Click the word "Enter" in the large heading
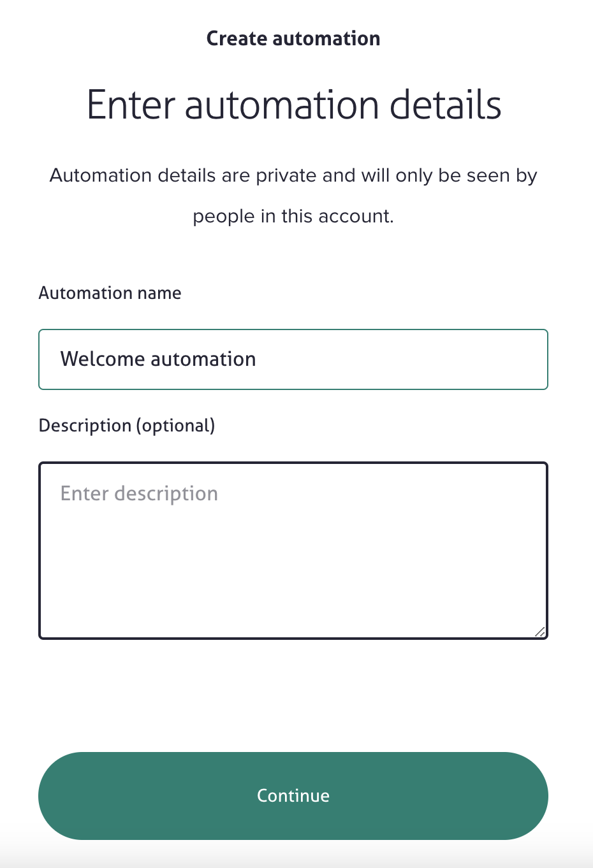 (131, 105)
